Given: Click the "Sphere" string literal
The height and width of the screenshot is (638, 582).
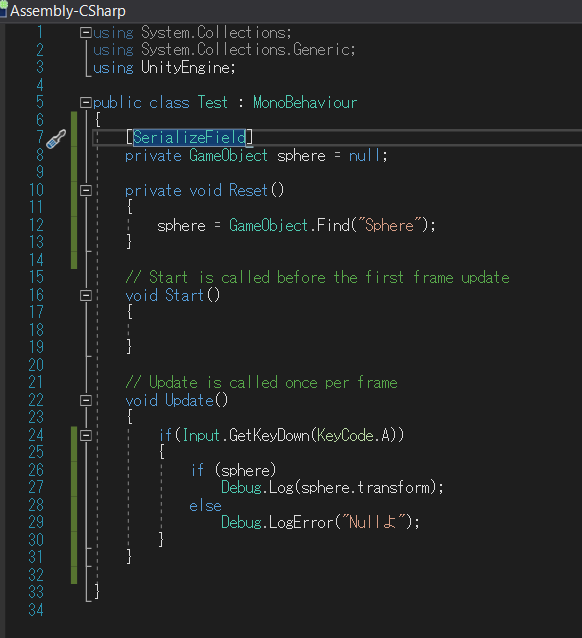Looking at the screenshot, I should pyautogui.click(x=389, y=225).
